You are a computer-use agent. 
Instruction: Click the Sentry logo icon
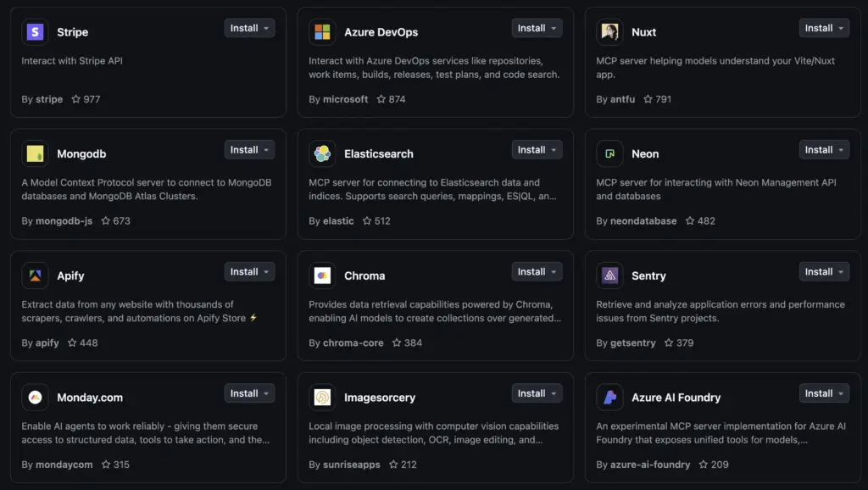click(x=609, y=276)
